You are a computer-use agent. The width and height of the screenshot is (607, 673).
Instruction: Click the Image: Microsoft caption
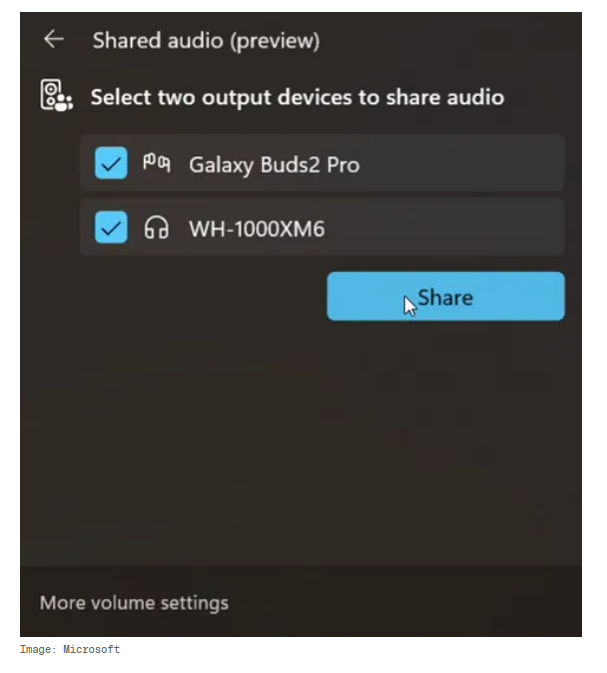coord(70,649)
